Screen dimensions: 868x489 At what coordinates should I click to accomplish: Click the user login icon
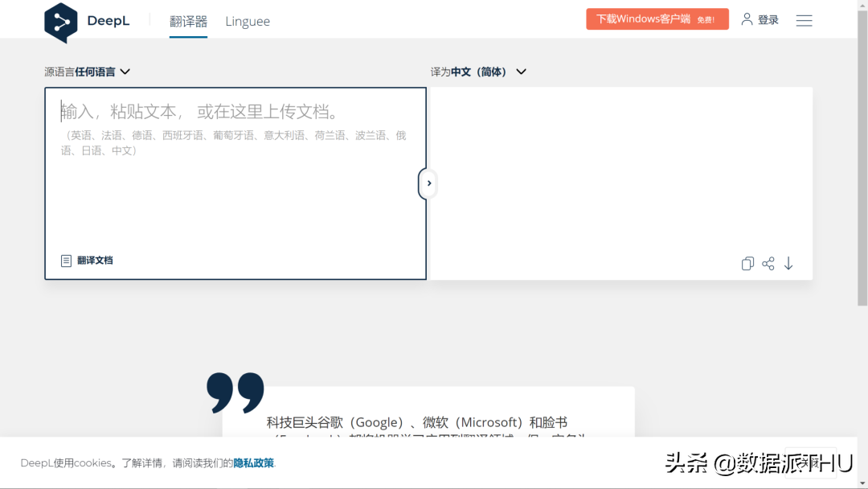[x=747, y=19]
